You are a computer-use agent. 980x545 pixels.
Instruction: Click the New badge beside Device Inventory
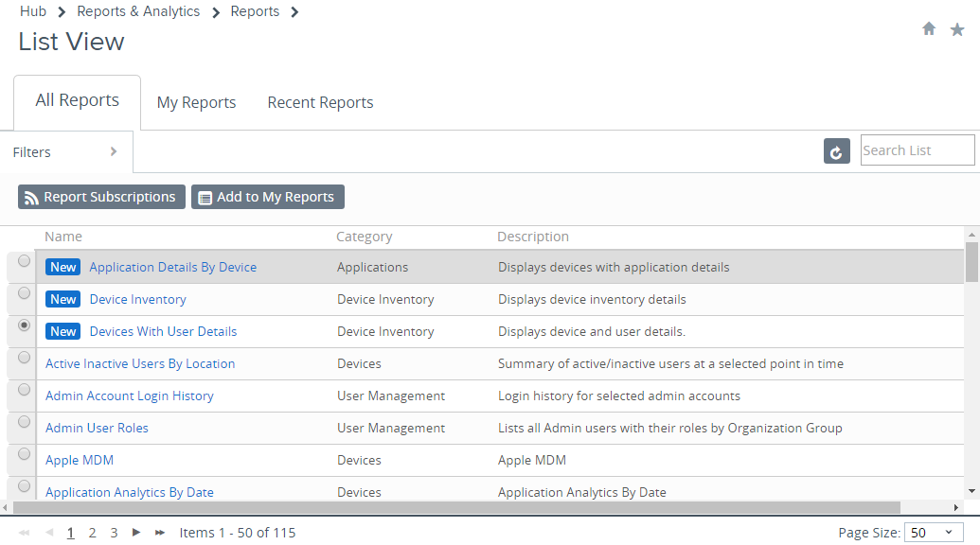pyautogui.click(x=63, y=299)
